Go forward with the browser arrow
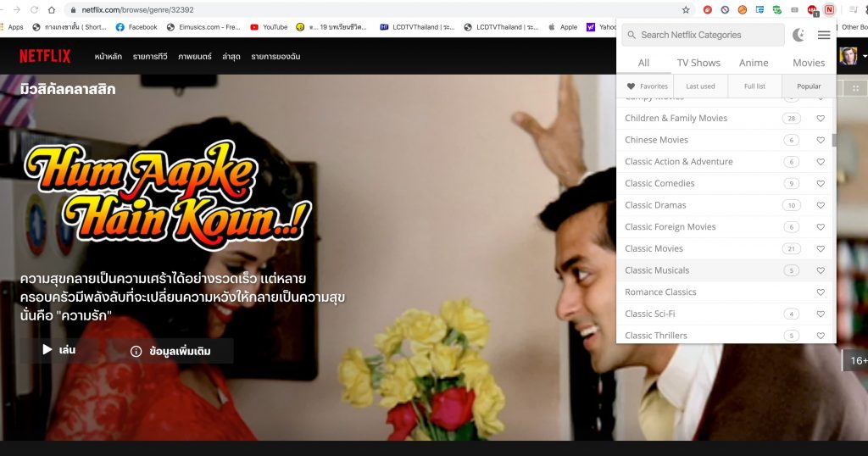868x456 pixels. pyautogui.click(x=17, y=10)
